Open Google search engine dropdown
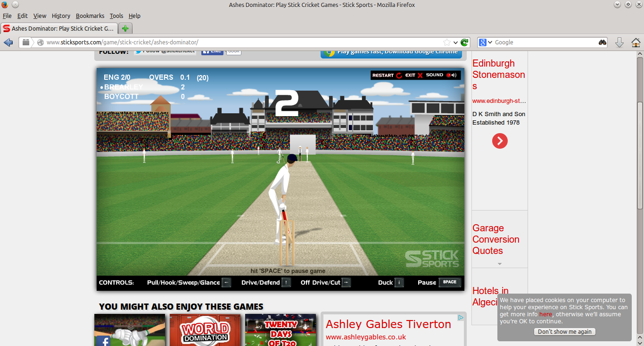The height and width of the screenshot is (346, 644). pyautogui.click(x=486, y=42)
